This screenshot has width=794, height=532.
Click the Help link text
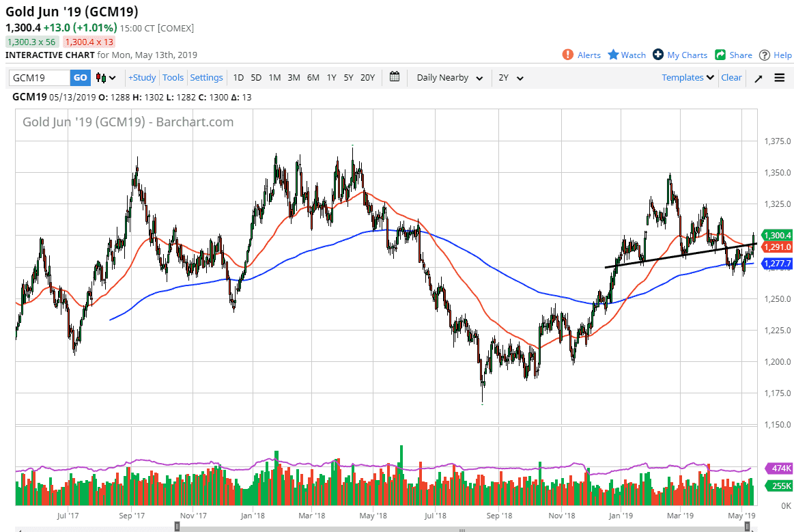[782, 55]
